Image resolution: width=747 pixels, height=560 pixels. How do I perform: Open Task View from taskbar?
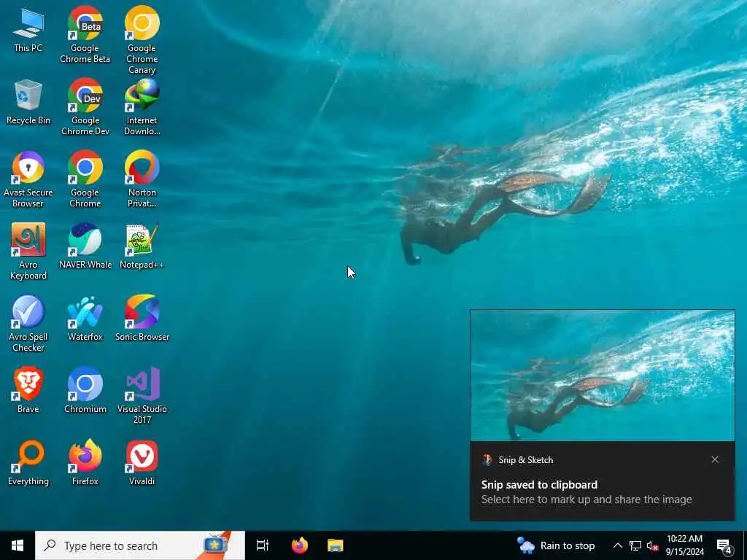click(x=263, y=545)
